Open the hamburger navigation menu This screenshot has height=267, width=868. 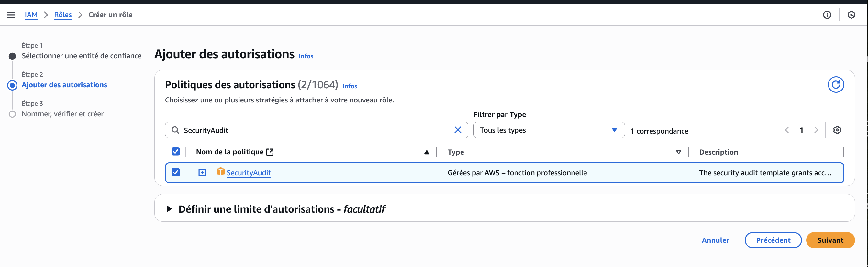tap(11, 15)
